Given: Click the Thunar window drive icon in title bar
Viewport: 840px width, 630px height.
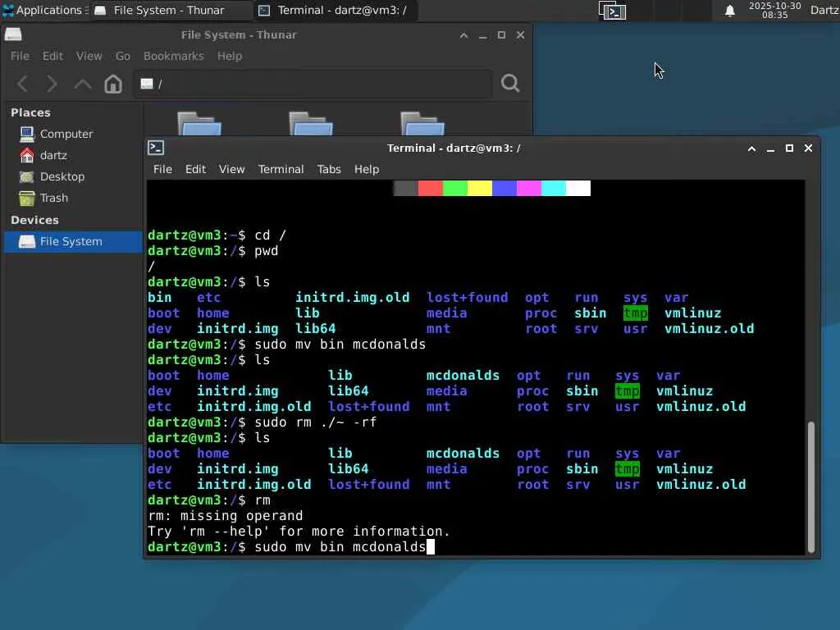Looking at the screenshot, I should [x=13, y=34].
